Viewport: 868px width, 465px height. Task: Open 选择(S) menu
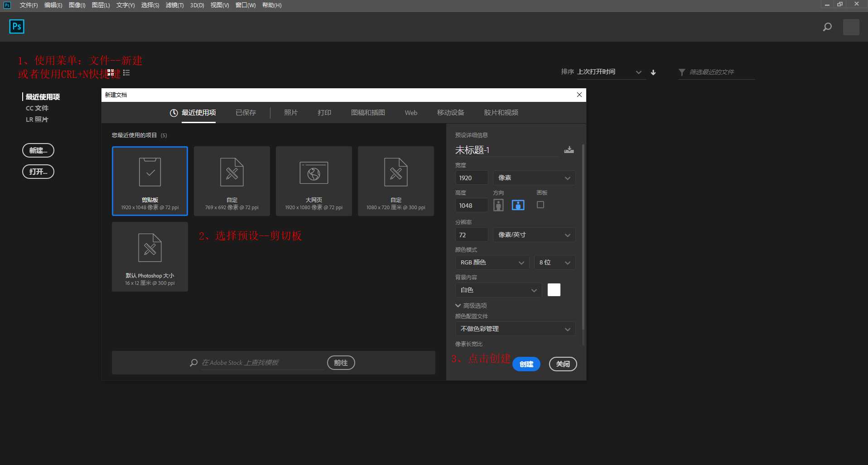click(x=150, y=5)
